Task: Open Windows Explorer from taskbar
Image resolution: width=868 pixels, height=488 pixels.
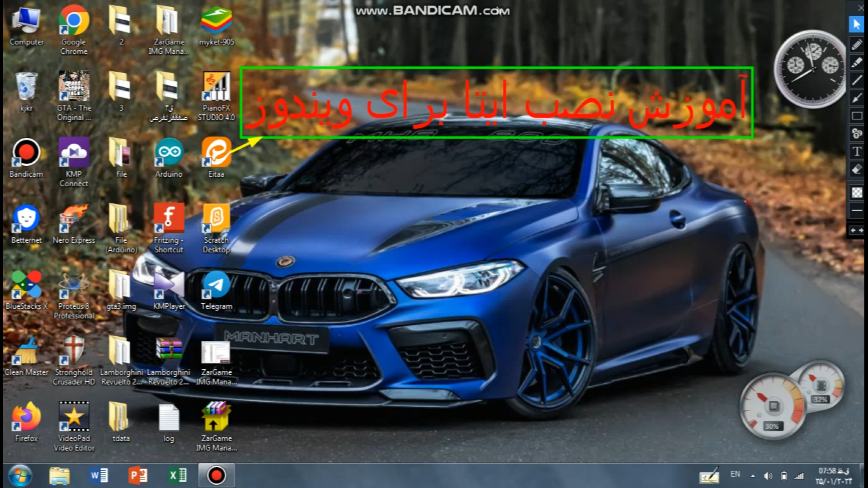Action: pyautogui.click(x=59, y=475)
